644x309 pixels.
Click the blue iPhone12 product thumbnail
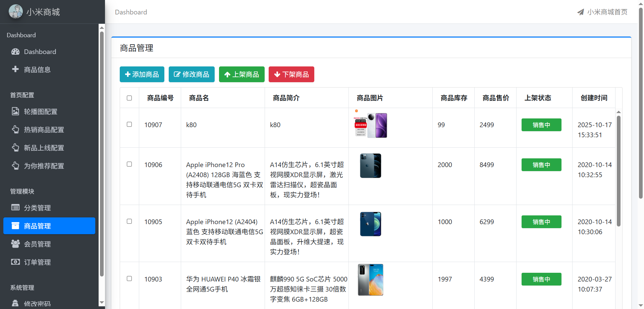(371, 224)
